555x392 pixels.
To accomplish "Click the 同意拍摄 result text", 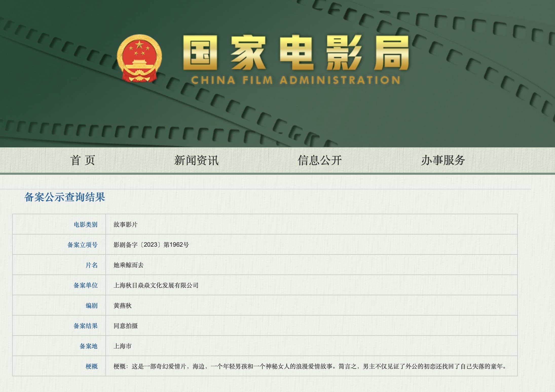I will [x=125, y=326].
